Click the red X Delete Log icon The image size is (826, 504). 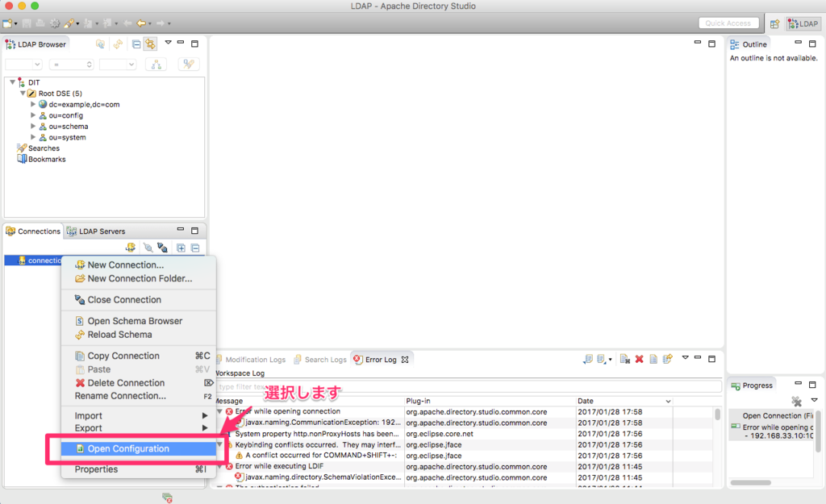[x=639, y=359]
